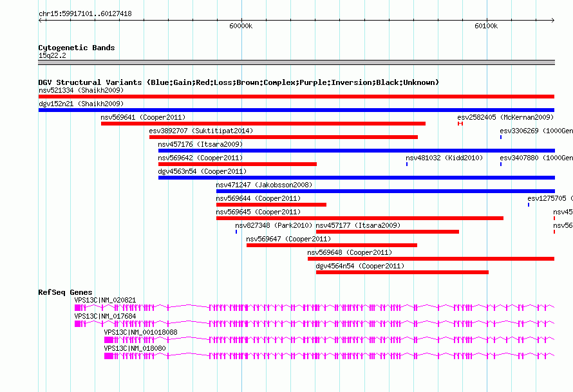The height and width of the screenshot is (392, 573).
Task: Click the nsv569641 (Cooper2011) label
Action: [x=143, y=117]
